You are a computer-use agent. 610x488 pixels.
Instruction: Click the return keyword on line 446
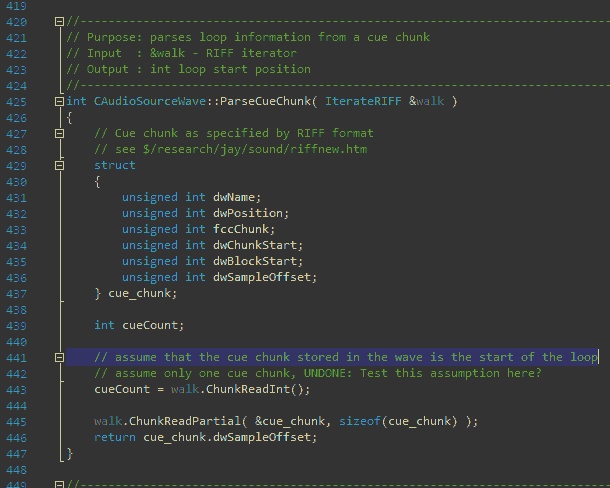[x=115, y=437]
